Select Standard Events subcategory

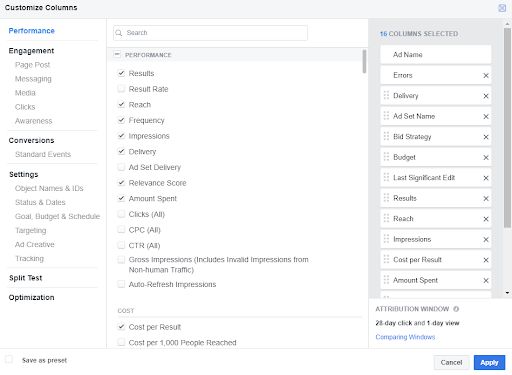[43, 154]
